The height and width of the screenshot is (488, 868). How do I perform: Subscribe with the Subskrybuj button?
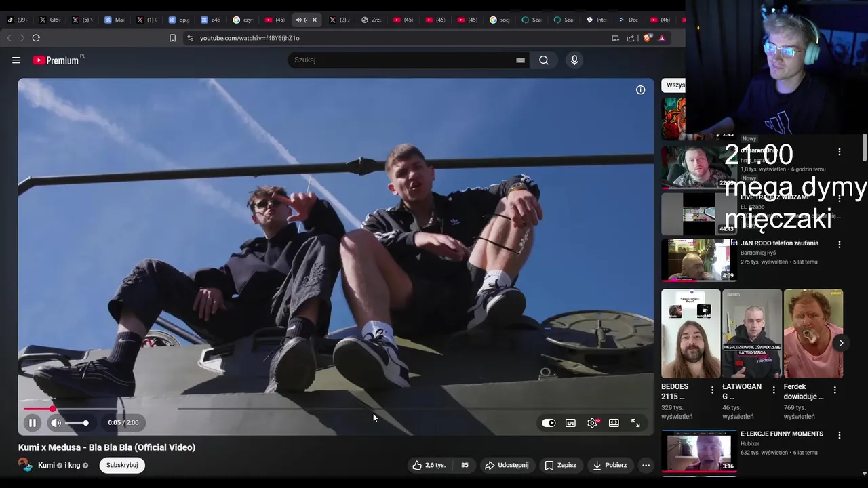pos(122,465)
